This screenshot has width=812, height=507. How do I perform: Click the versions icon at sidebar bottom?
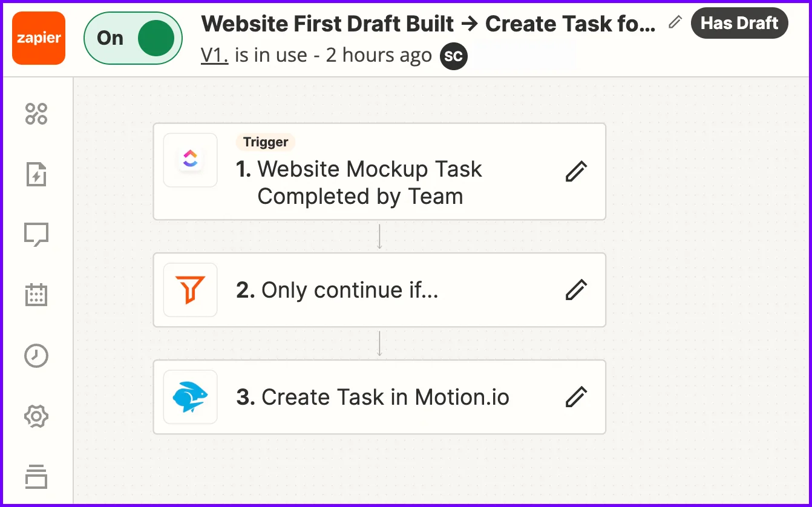click(x=36, y=477)
